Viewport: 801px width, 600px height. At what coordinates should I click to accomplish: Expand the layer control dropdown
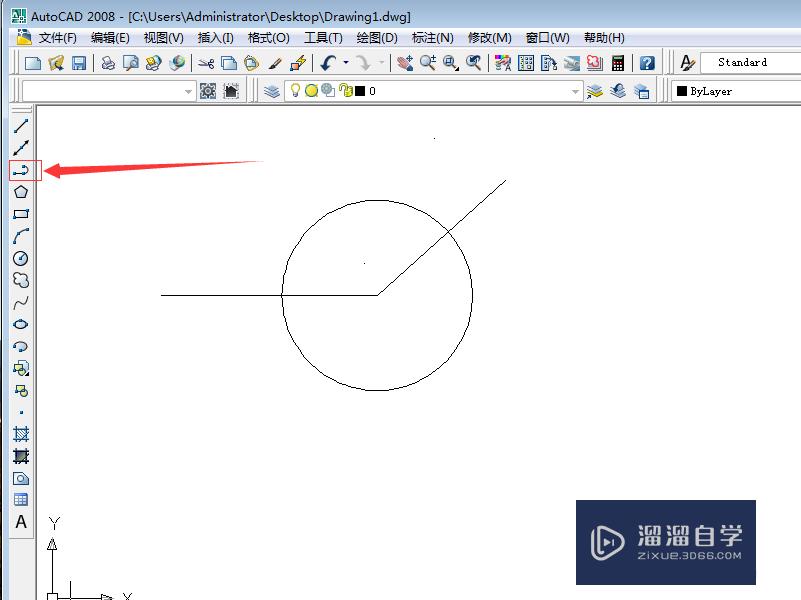point(575,91)
